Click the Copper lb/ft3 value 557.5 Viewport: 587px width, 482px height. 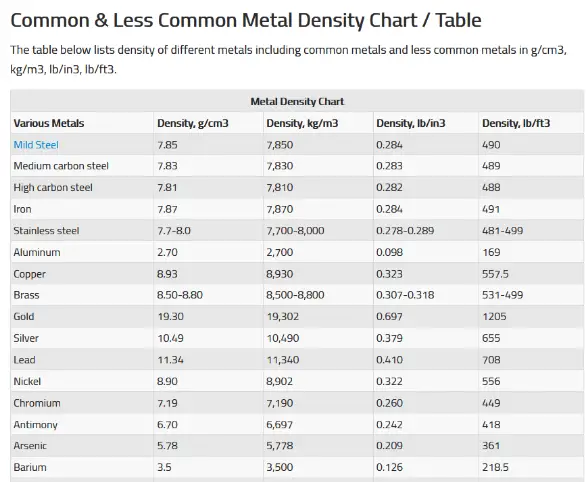pos(495,274)
